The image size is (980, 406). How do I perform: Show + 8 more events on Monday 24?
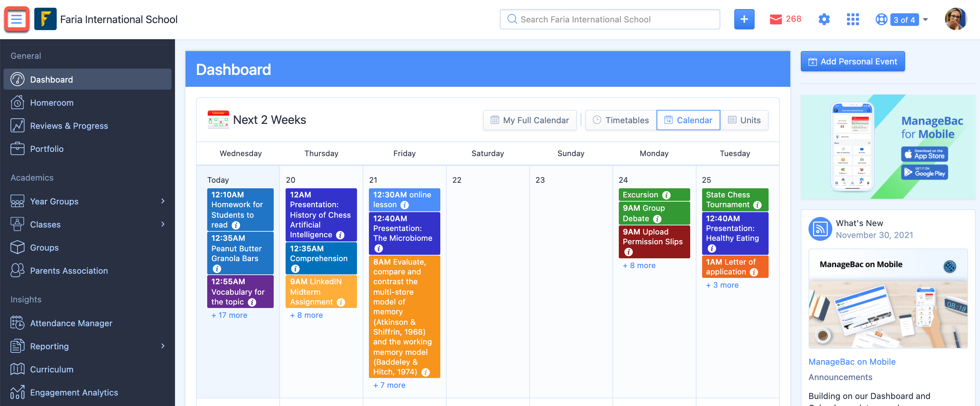click(x=639, y=265)
